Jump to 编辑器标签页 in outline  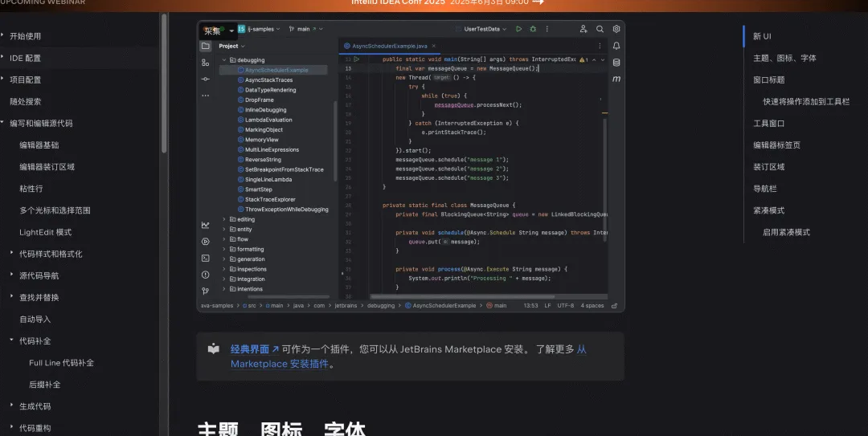776,145
